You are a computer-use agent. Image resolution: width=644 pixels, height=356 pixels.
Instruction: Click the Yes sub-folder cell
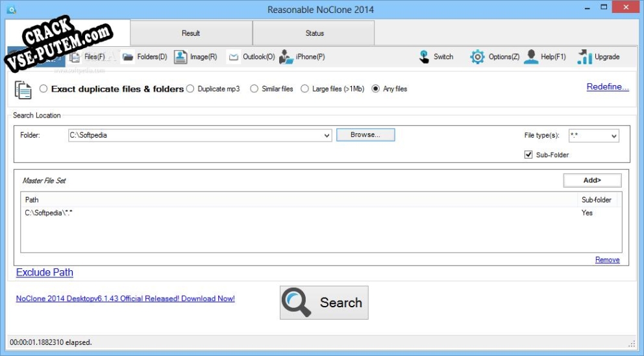(x=587, y=213)
